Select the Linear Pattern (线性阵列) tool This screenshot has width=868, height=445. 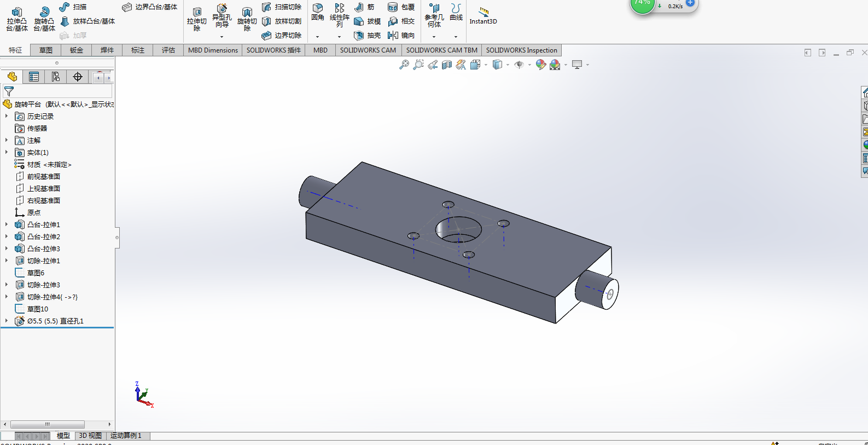click(340, 15)
